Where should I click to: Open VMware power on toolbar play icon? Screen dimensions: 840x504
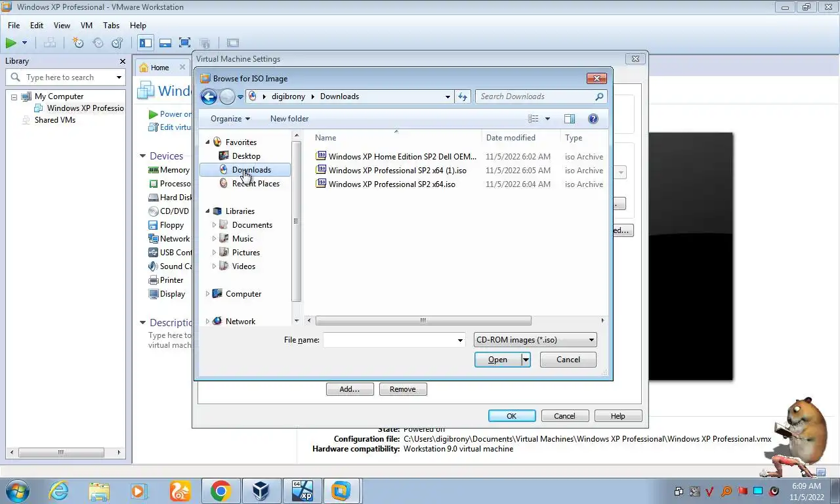11,43
